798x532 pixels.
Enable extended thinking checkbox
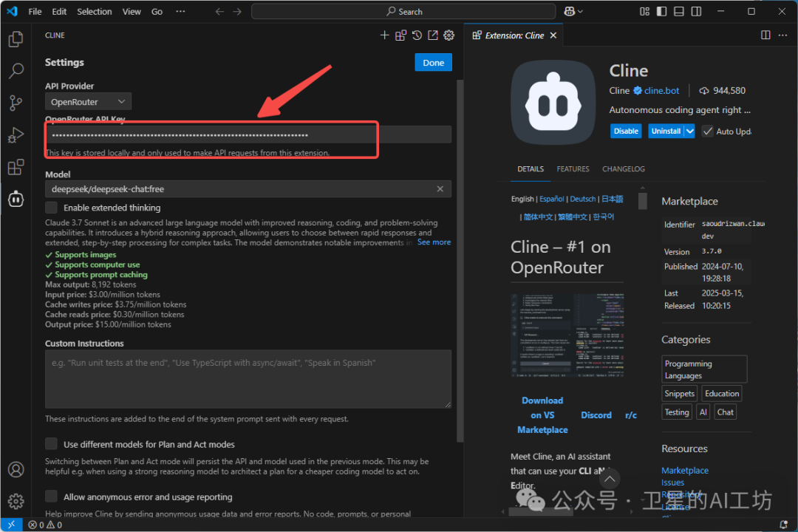pyautogui.click(x=51, y=208)
